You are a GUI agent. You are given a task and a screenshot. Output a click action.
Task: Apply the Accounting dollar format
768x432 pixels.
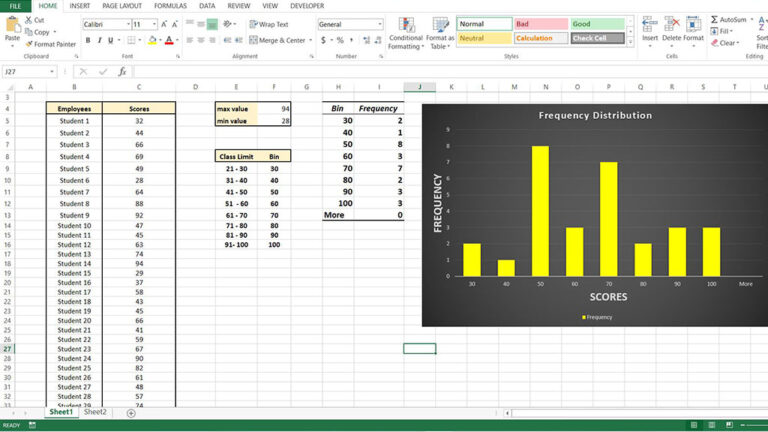(323, 40)
